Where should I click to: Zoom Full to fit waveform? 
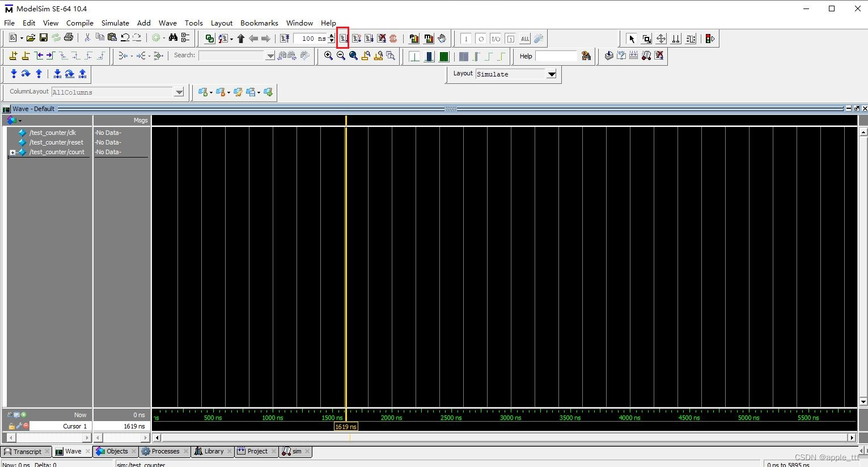tap(353, 56)
